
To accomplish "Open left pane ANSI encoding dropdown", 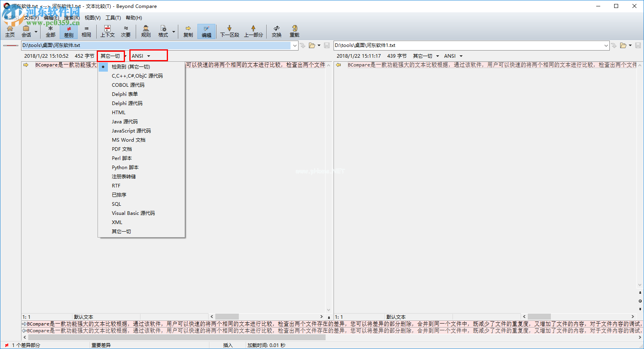I will (141, 56).
